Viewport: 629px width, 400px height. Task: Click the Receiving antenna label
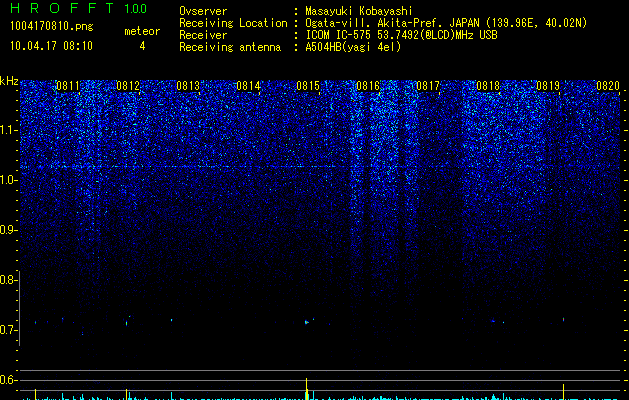click(x=230, y=47)
